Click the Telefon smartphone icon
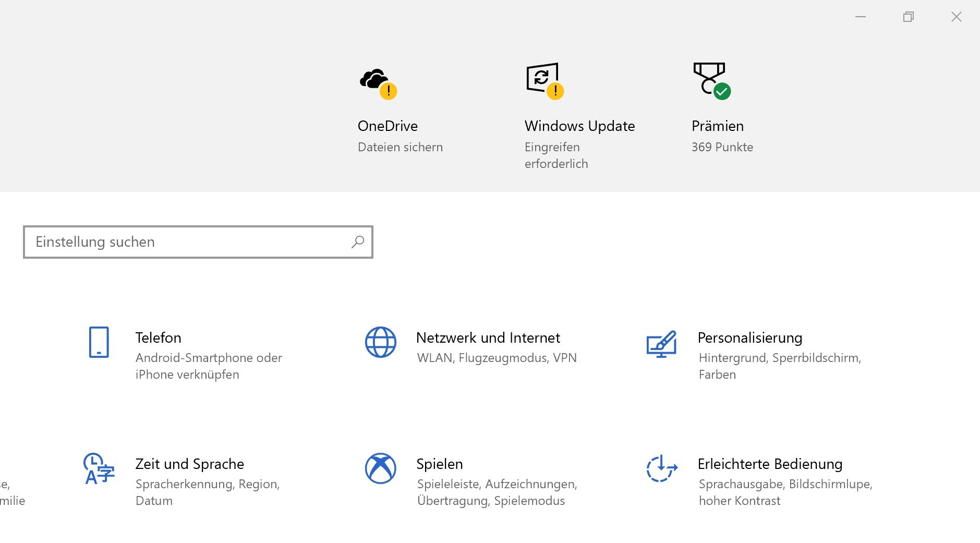The width and height of the screenshot is (980, 543). (x=99, y=342)
